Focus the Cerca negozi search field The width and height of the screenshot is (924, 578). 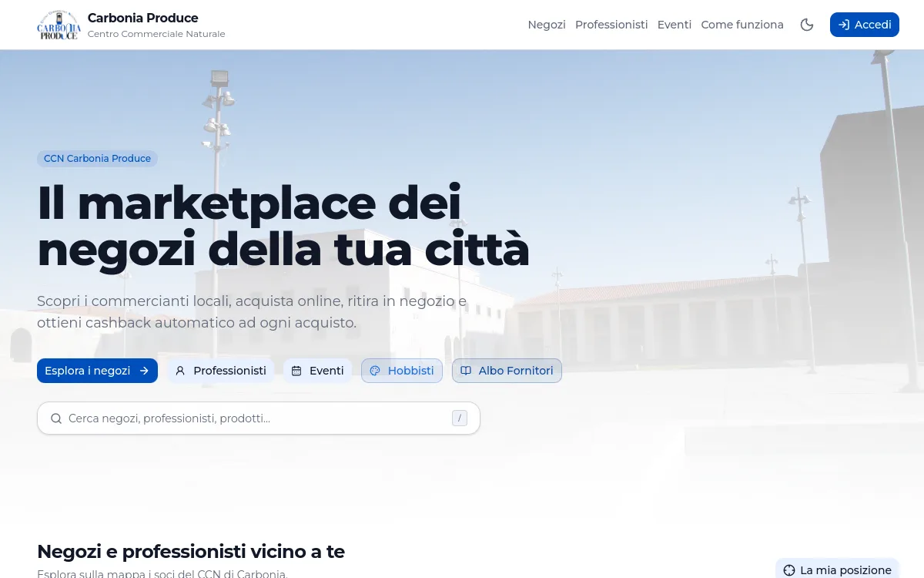pyautogui.click(x=259, y=418)
